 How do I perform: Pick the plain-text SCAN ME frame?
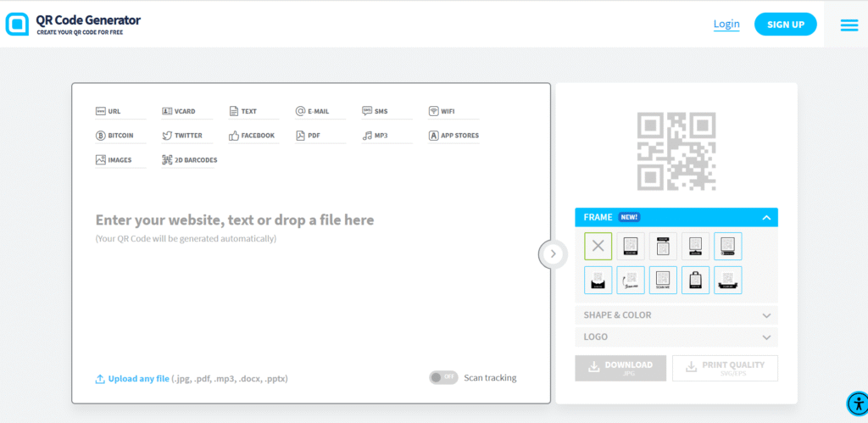[663, 280]
